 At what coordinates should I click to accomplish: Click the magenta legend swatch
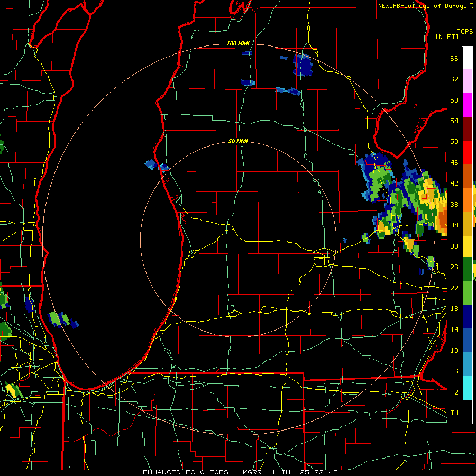point(467,105)
